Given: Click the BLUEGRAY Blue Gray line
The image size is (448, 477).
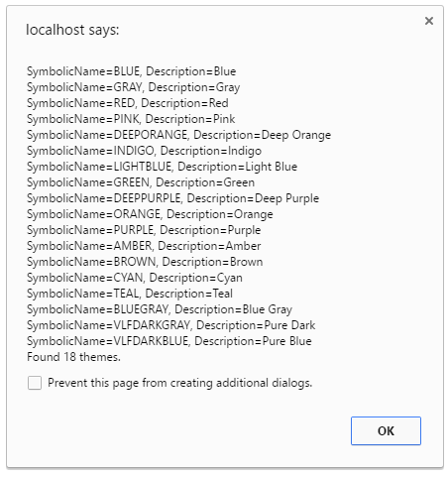Looking at the screenshot, I should click(x=160, y=309).
